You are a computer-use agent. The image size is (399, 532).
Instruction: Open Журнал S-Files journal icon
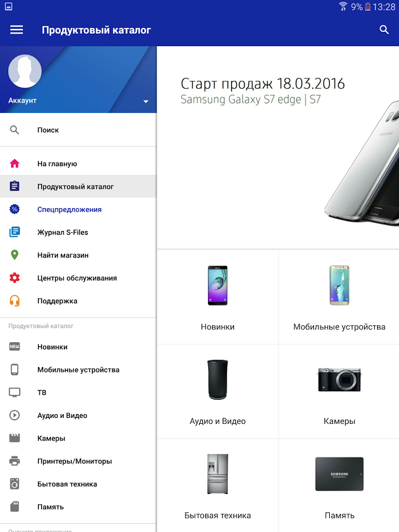[15, 232]
